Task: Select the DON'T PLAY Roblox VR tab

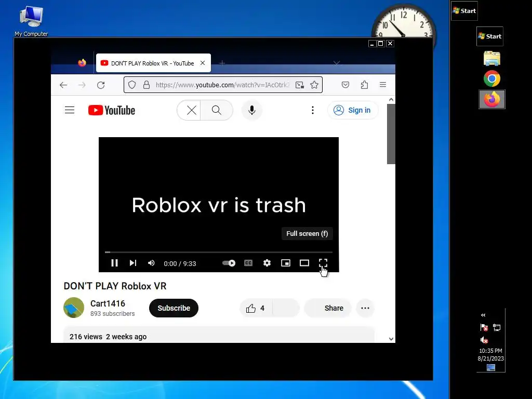Action: point(153,63)
